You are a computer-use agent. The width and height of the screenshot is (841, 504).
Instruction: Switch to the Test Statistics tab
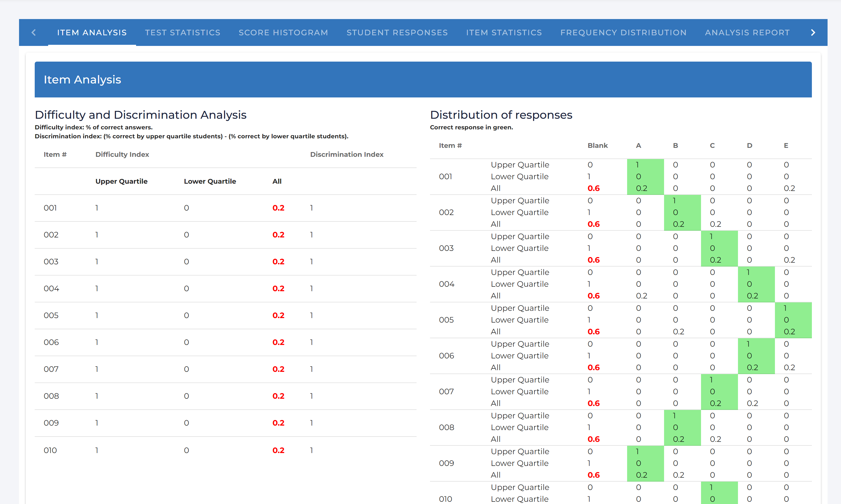[x=183, y=32]
